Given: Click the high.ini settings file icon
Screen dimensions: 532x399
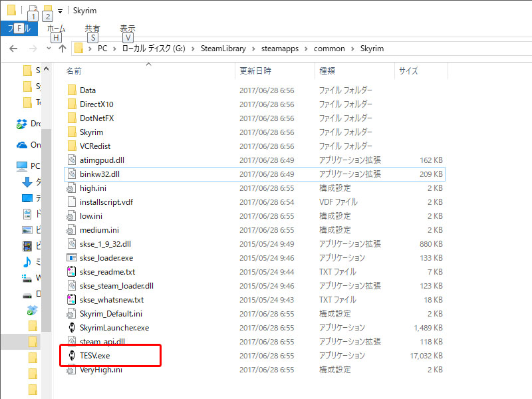Looking at the screenshot, I should pyautogui.click(x=72, y=188).
